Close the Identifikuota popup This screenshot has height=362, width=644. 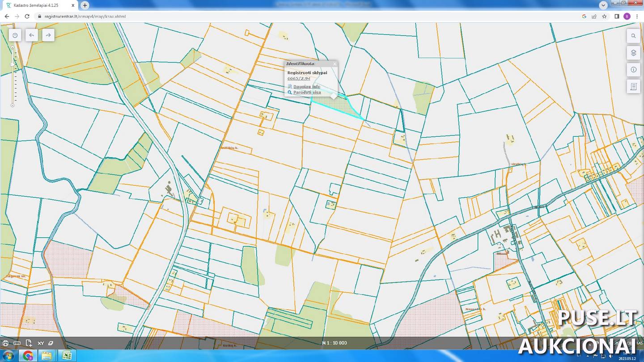[335, 63]
